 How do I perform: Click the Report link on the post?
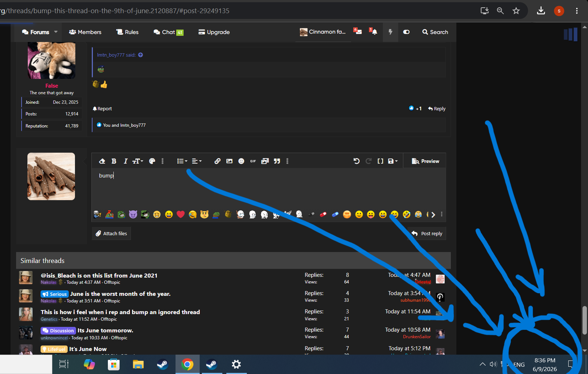click(102, 108)
